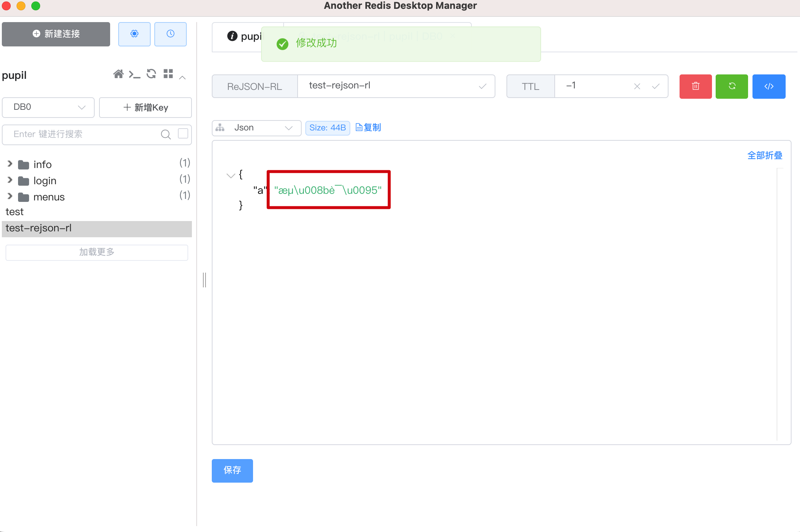Reload the value with green refresh icon
Screen dimensions: 800x532
(x=731, y=86)
